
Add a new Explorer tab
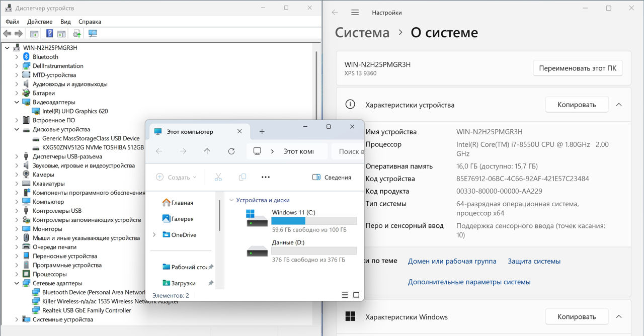point(262,132)
